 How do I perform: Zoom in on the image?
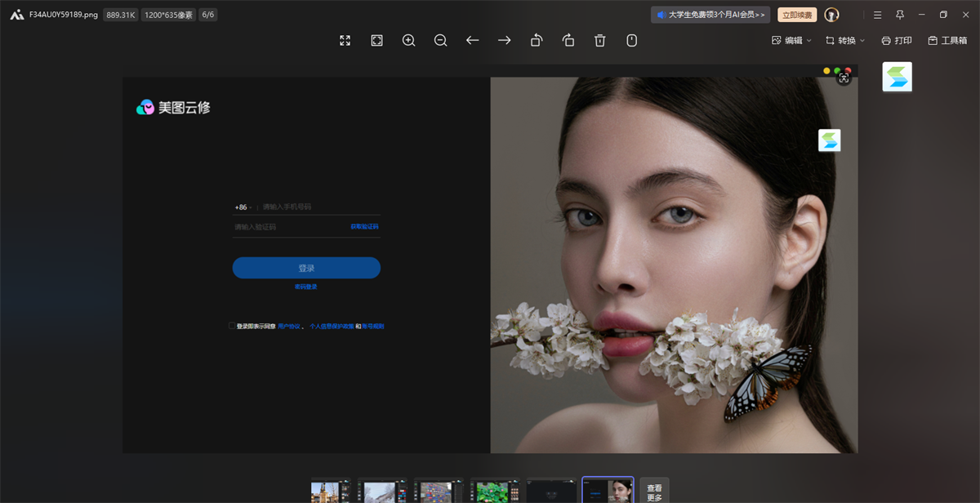(x=408, y=40)
